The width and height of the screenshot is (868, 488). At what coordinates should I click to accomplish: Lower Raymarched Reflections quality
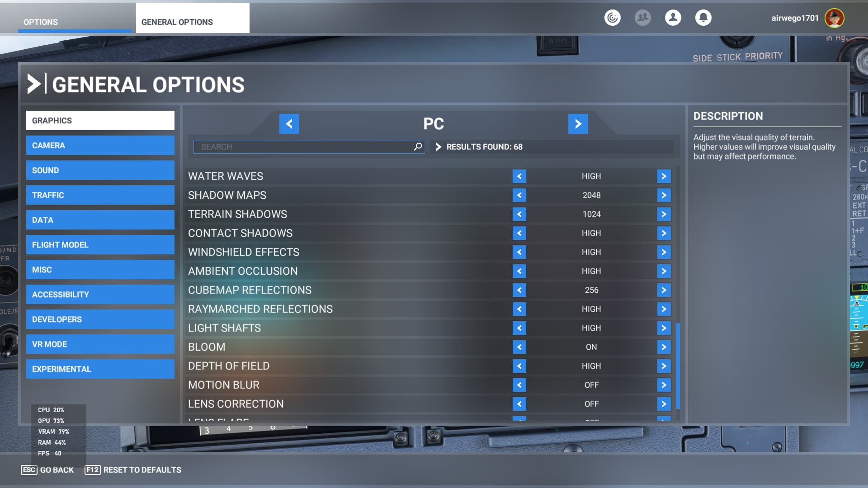(x=519, y=309)
